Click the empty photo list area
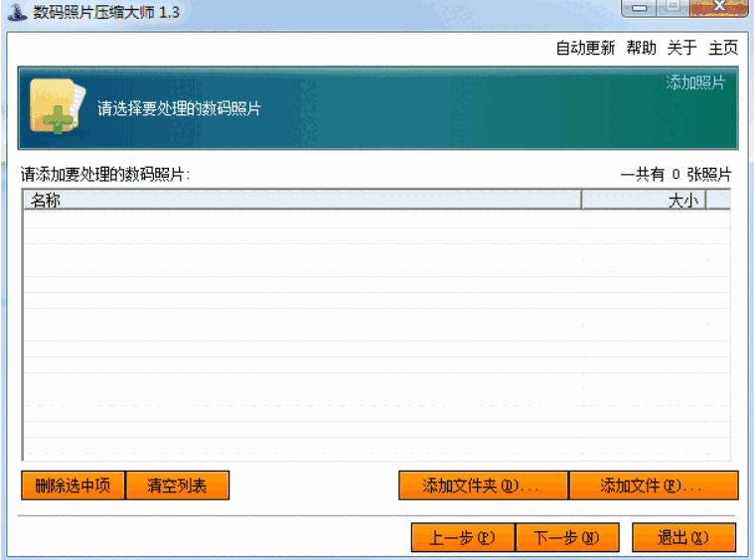This screenshot has width=754, height=560. [x=377, y=335]
